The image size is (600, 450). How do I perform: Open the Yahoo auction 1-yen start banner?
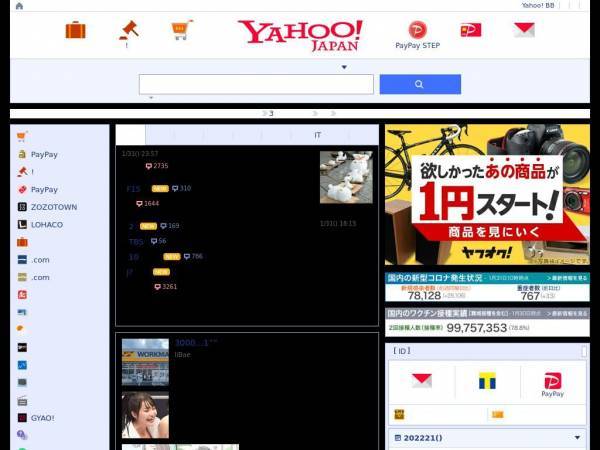point(487,194)
